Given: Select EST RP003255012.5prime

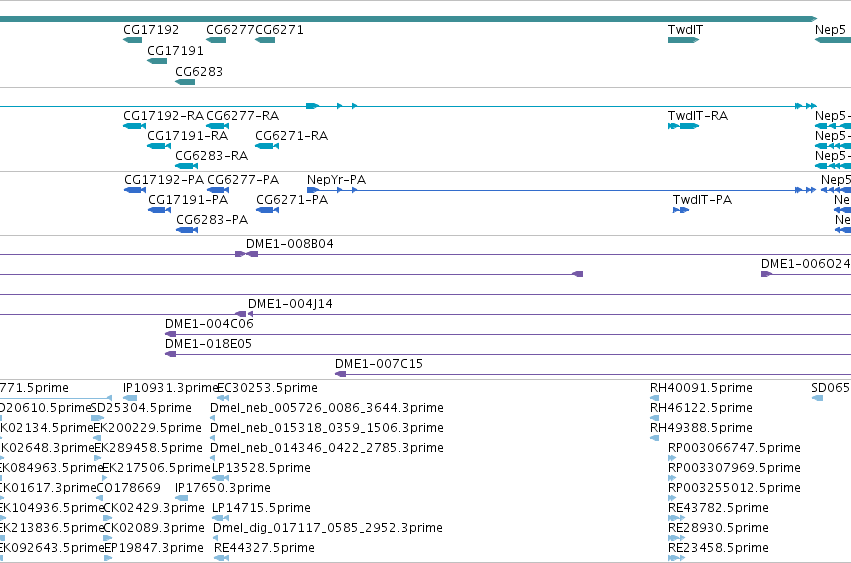Looking at the screenshot, I should [x=734, y=488].
